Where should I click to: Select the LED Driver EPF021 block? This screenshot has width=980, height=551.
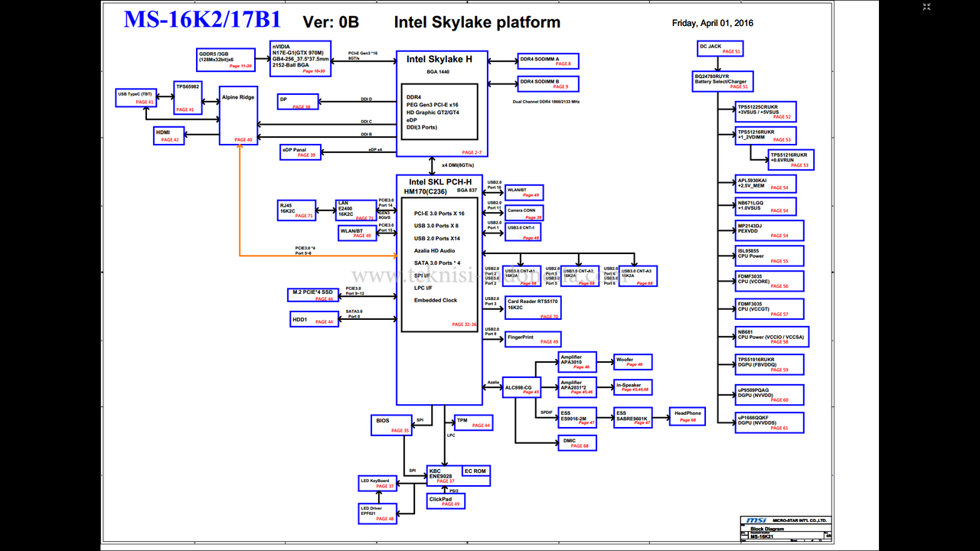point(377,514)
